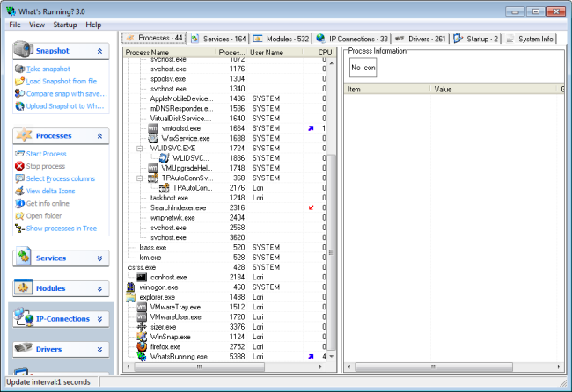Click the Drivers panel icon in sidebar
572x392 pixels.
[24, 347]
